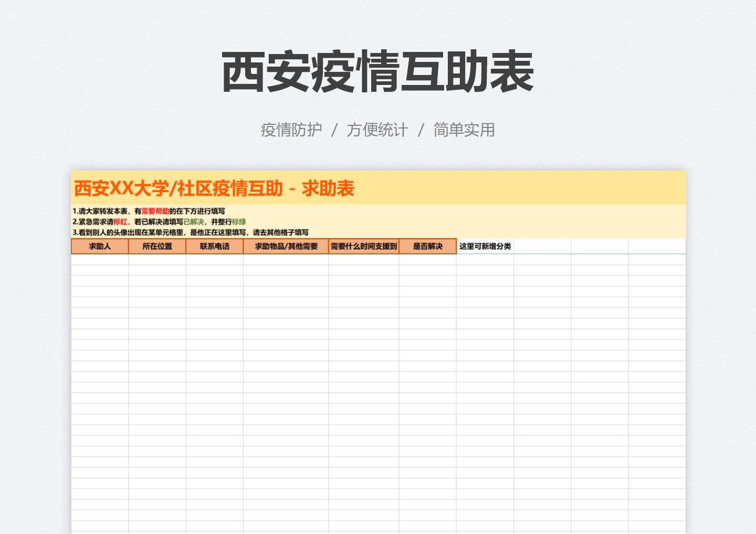
Task: Click the first empty cell under 求助人
Action: (x=100, y=260)
